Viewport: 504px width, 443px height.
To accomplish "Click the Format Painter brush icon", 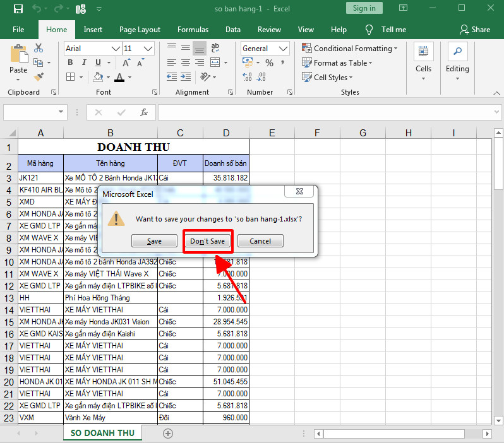I will point(39,77).
